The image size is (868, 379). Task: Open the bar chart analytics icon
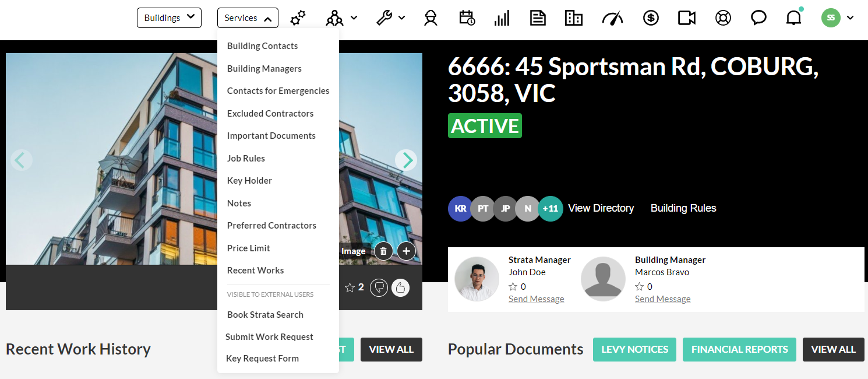coord(502,17)
